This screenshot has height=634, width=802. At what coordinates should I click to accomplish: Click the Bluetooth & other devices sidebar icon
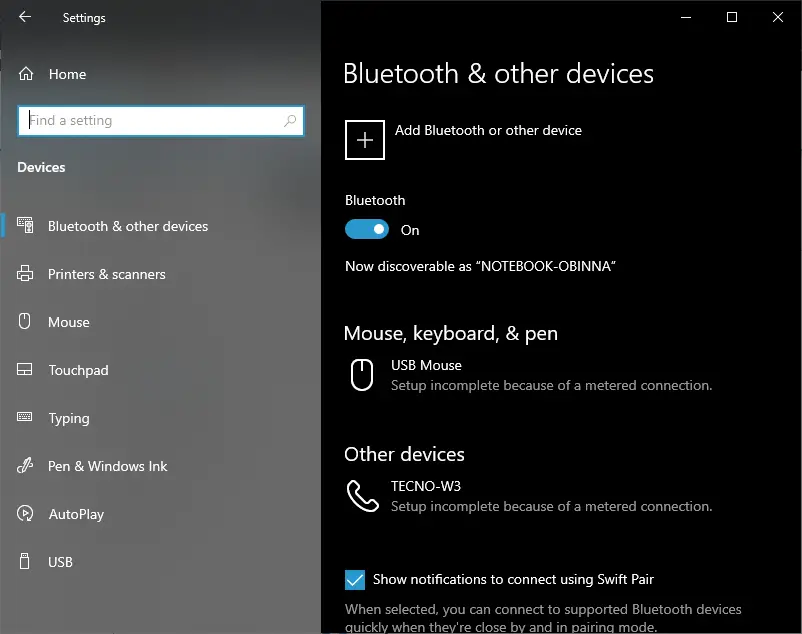[x=25, y=225]
